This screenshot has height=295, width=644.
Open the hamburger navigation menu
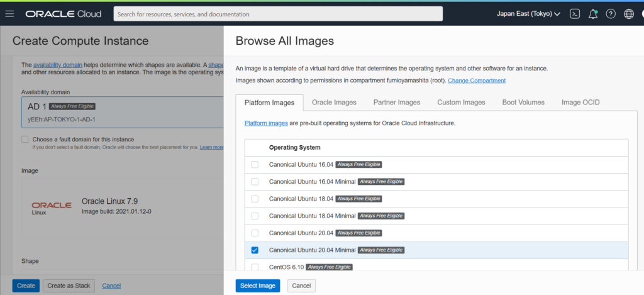(9, 14)
